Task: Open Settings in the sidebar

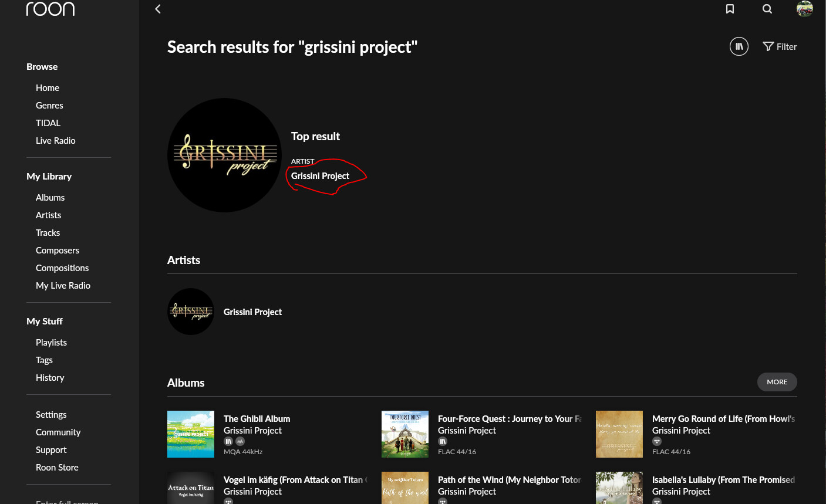Action: click(x=51, y=415)
